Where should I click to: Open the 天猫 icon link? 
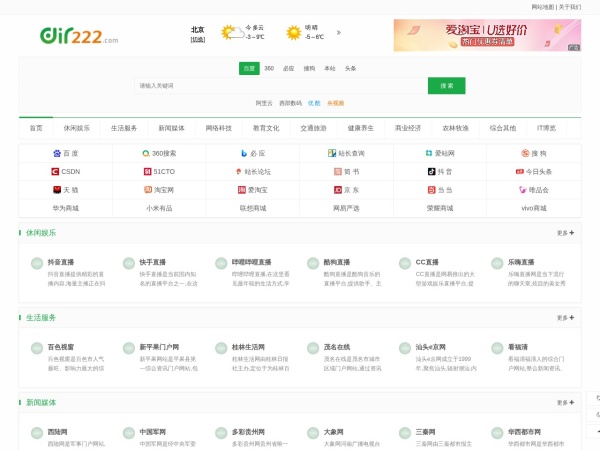[x=65, y=189]
